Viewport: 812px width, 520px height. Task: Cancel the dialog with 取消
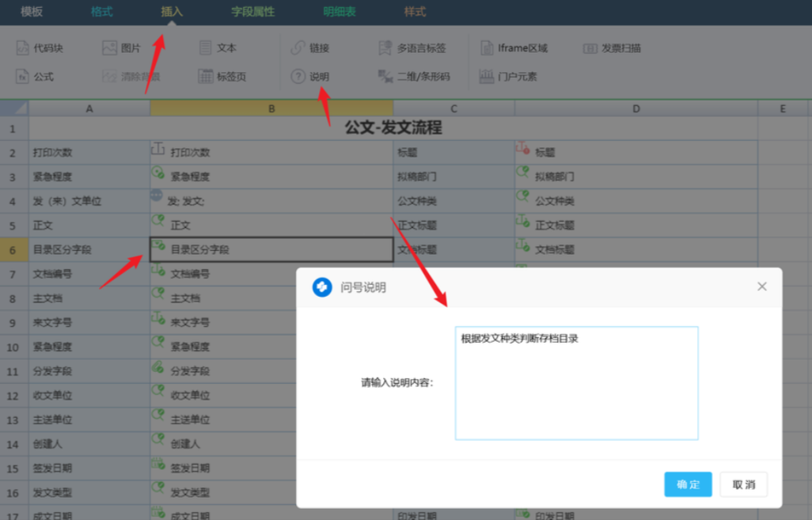coord(744,484)
